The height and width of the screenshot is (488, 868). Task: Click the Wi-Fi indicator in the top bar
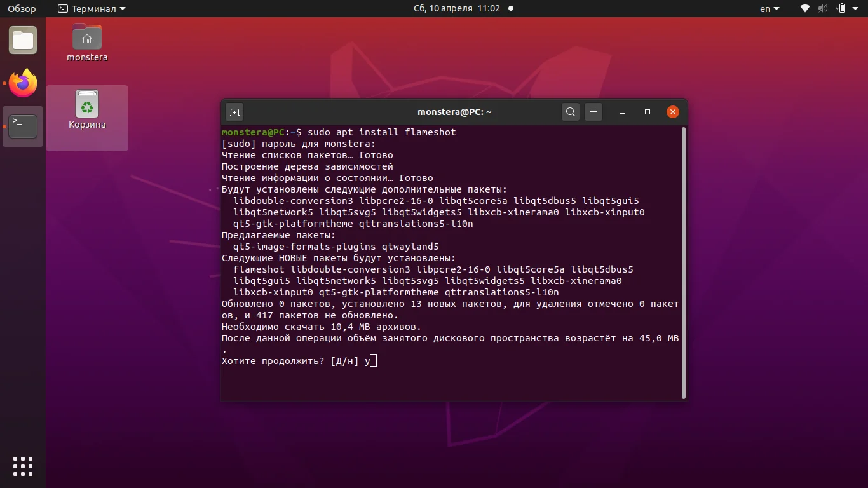tap(804, 9)
